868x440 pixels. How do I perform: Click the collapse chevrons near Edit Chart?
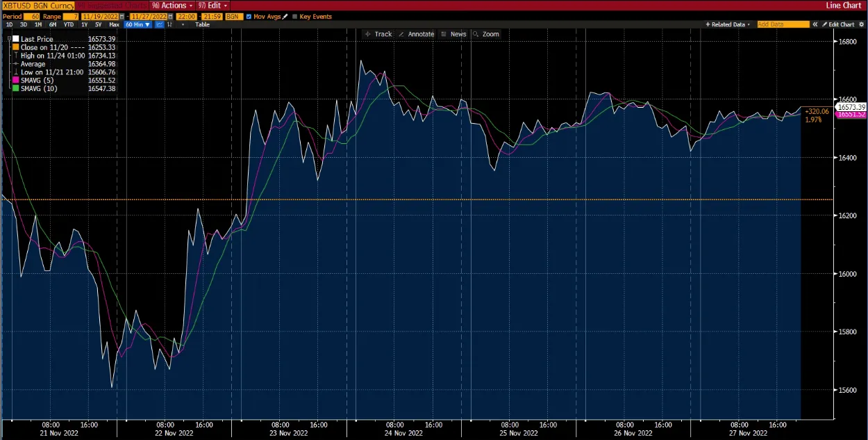tap(815, 24)
